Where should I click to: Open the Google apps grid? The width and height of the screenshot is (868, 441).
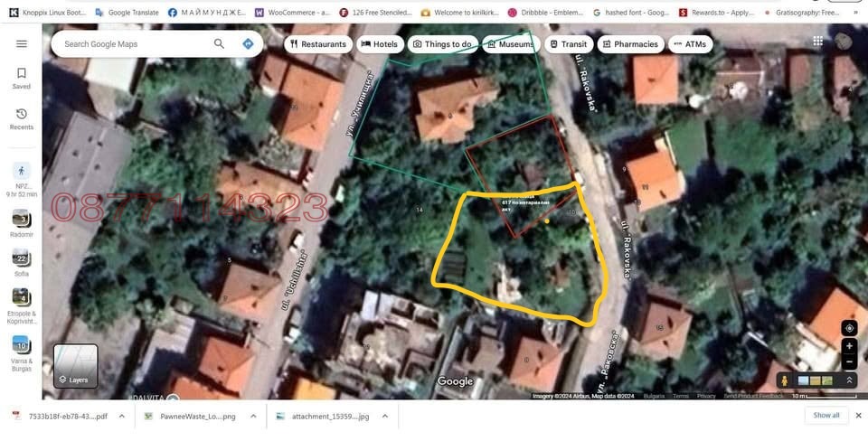click(x=817, y=41)
